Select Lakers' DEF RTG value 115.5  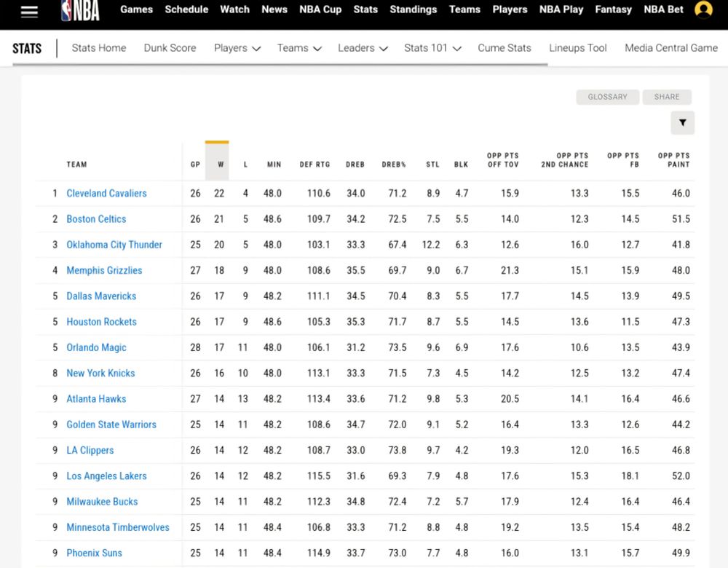(319, 476)
